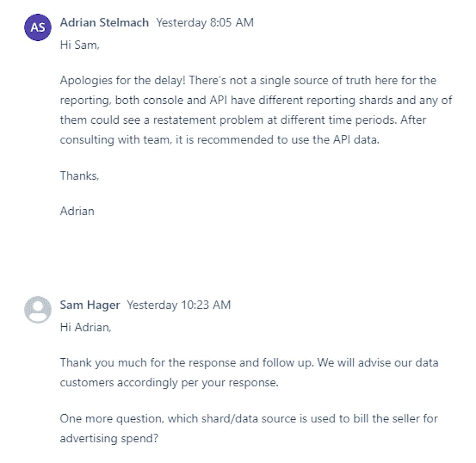476x463 pixels.
Task: Click the 'advertising spend?' text
Action: pyautogui.click(x=109, y=438)
